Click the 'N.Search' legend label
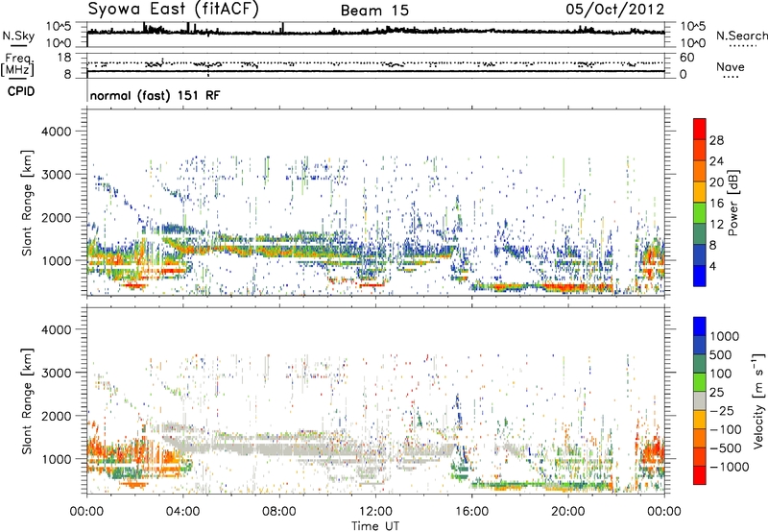Viewport: 768px width, 532px height. pos(741,36)
